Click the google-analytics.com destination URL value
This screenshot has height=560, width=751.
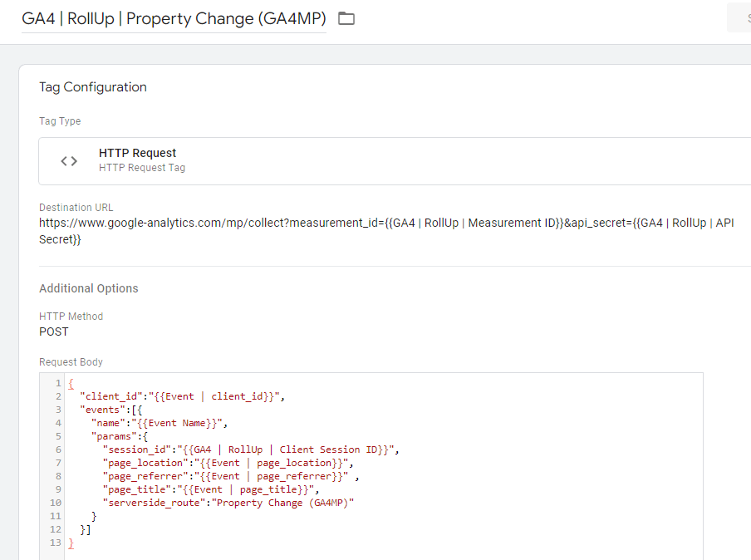pyautogui.click(x=386, y=231)
